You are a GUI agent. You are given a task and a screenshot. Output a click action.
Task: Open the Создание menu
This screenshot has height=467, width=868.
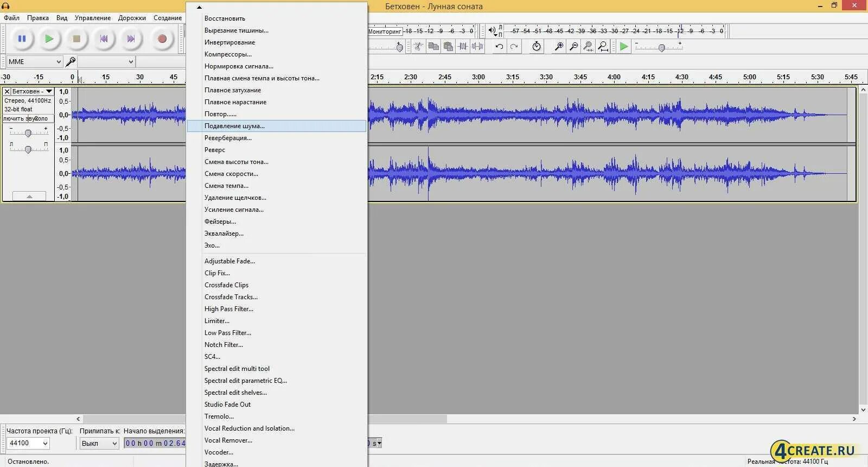(168, 18)
